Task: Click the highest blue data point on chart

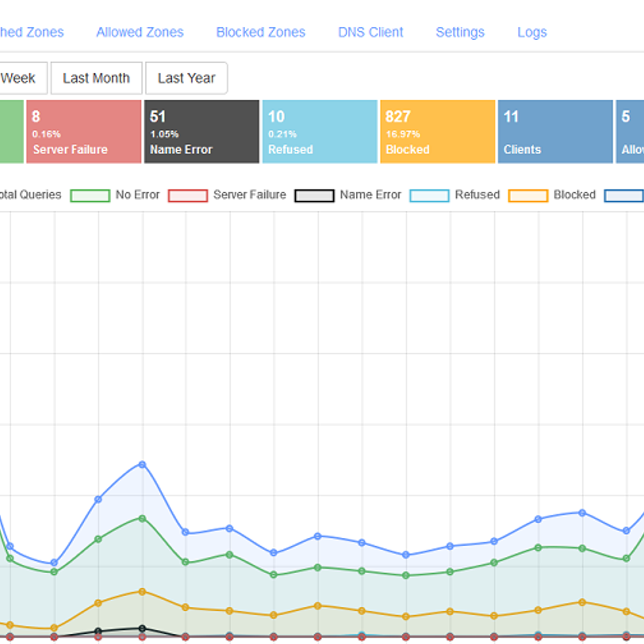Action: (142, 464)
